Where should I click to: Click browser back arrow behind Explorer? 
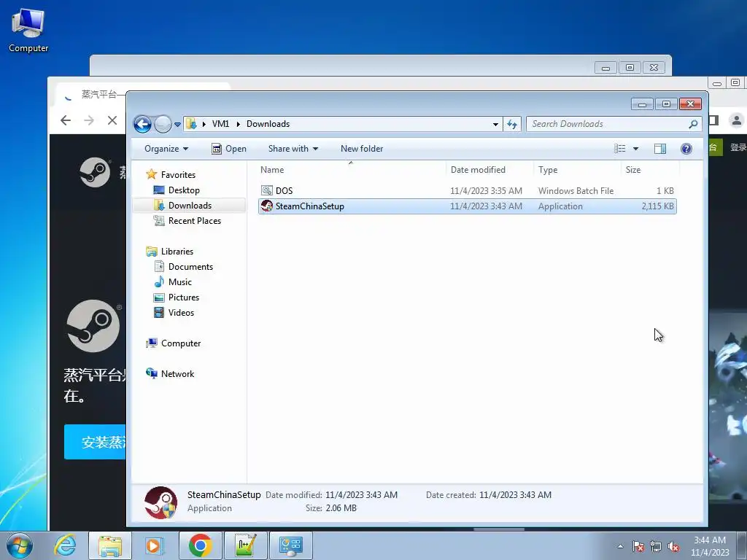coord(66,120)
